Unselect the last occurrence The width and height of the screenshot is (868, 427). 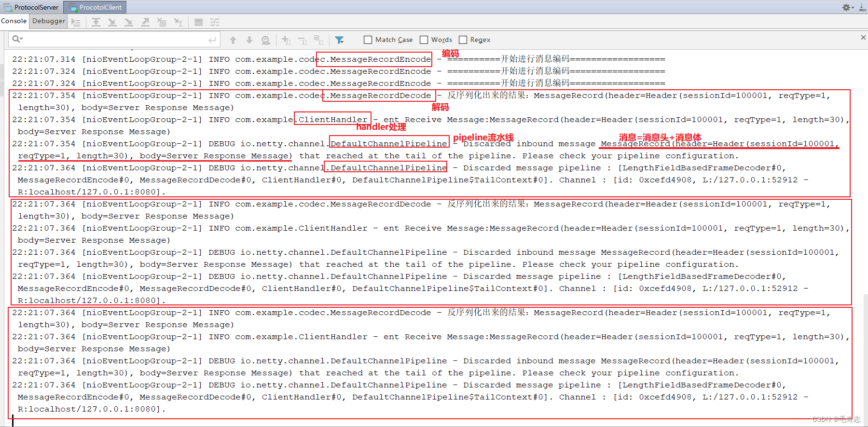(303, 40)
